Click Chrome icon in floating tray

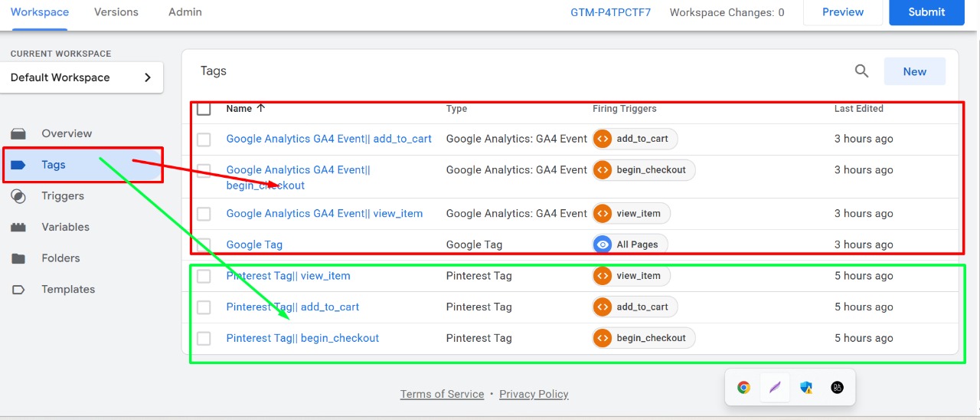coord(743,388)
